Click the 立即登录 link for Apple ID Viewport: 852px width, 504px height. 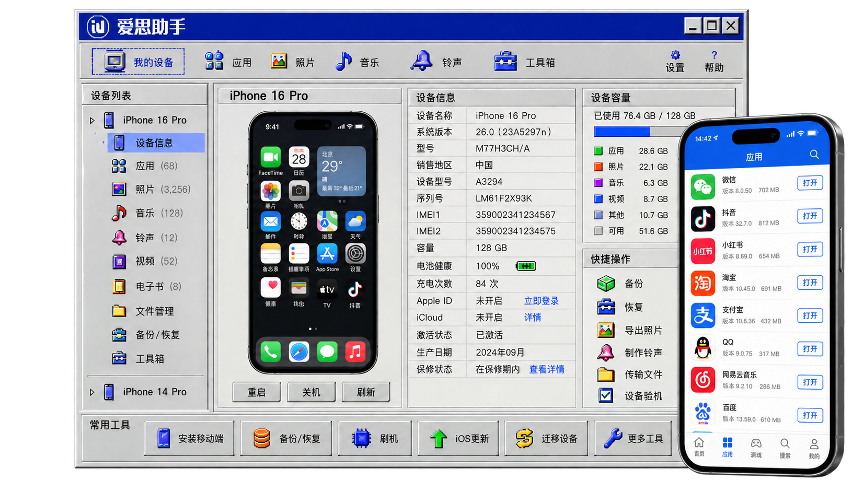coord(542,301)
